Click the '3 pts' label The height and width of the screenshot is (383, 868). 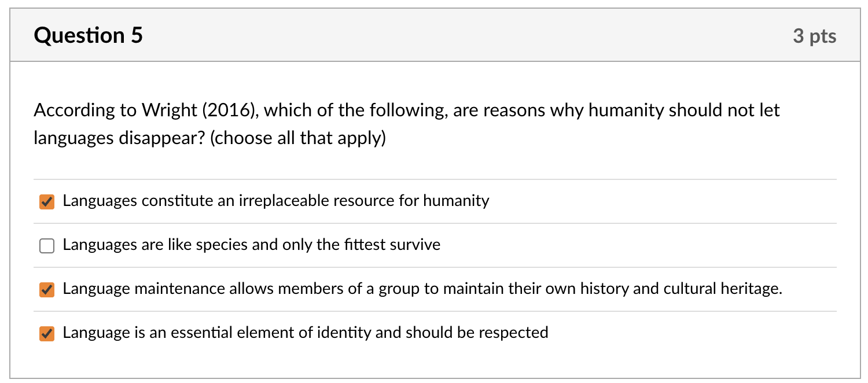coord(816,36)
